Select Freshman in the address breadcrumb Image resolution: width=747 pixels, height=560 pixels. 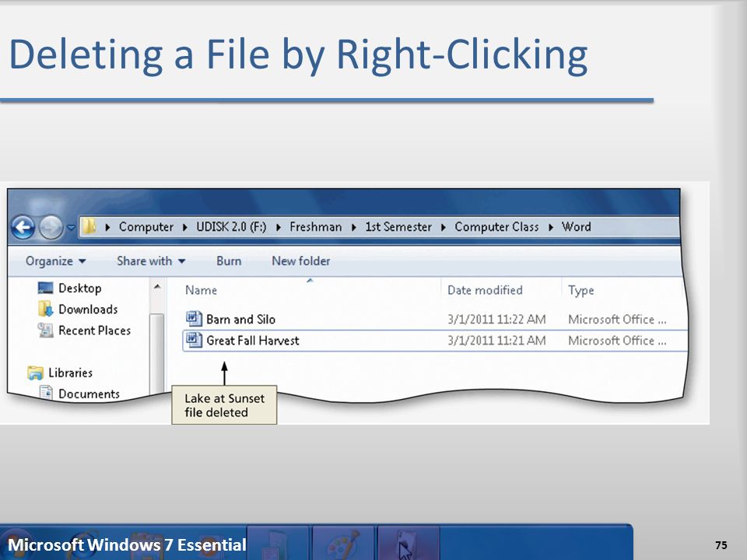point(316,227)
